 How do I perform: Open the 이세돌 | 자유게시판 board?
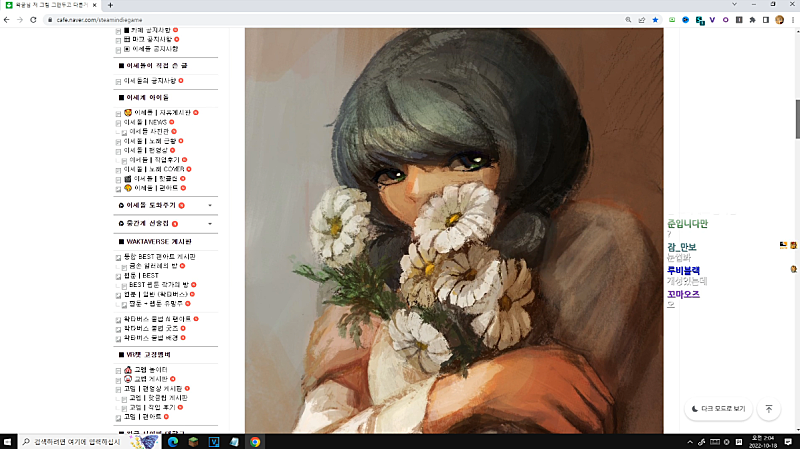[x=162, y=112]
